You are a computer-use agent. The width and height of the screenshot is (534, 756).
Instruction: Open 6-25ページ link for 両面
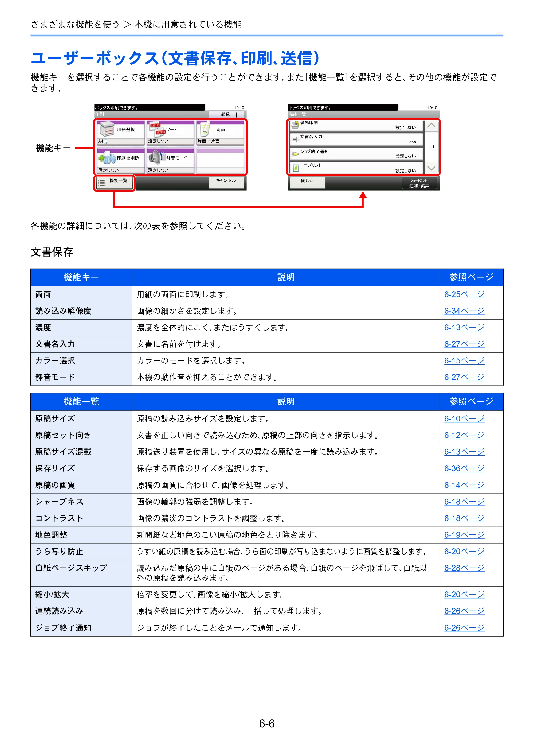[x=464, y=294]
